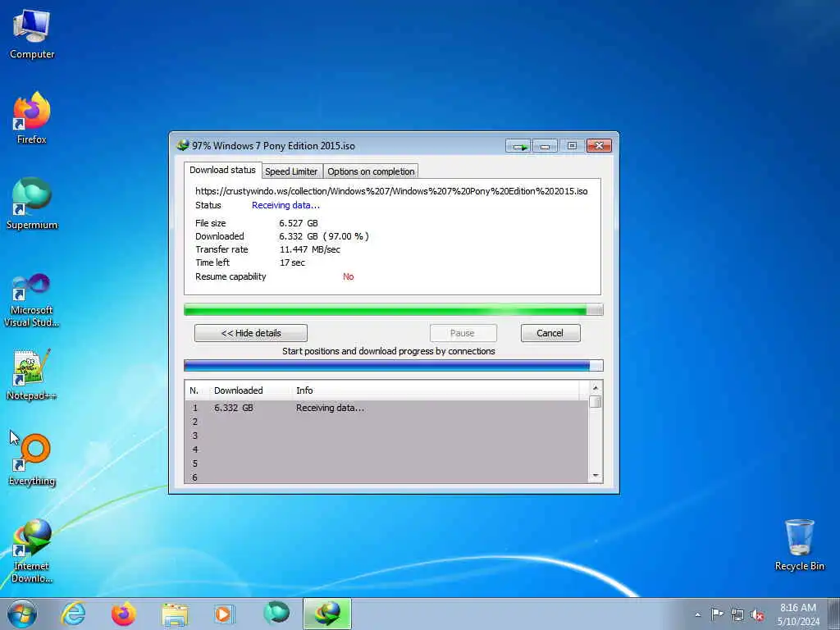Click the IDM taskbar button
This screenshot has width=840, height=630.
pos(327,614)
